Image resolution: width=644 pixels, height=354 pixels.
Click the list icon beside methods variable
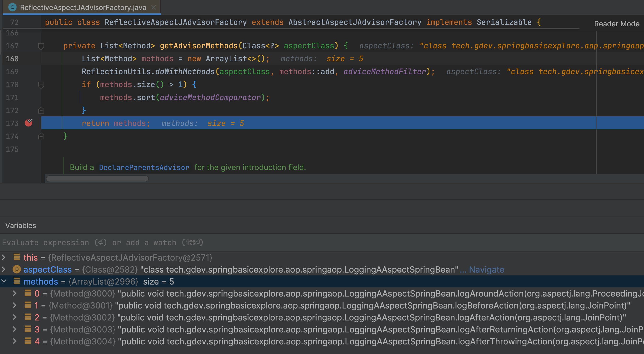point(17,281)
